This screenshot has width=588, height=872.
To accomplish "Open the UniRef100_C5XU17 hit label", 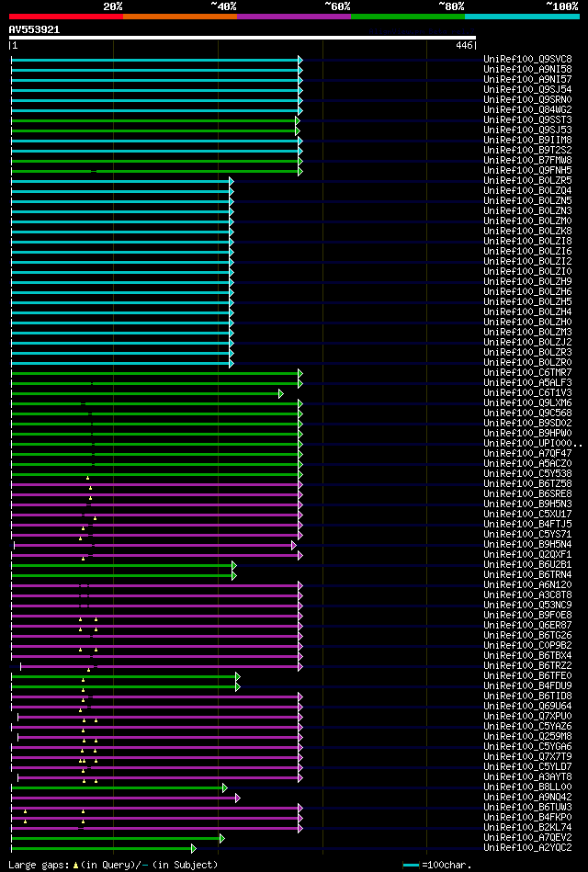I will pos(528,514).
